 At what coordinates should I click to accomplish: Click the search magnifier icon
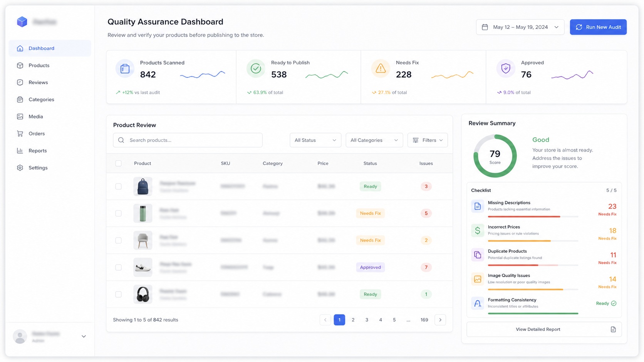[121, 140]
